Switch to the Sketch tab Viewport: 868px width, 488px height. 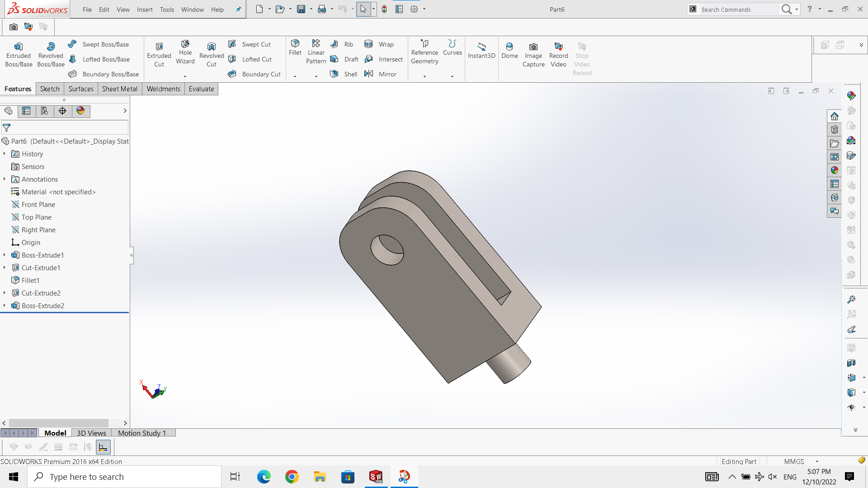click(50, 89)
